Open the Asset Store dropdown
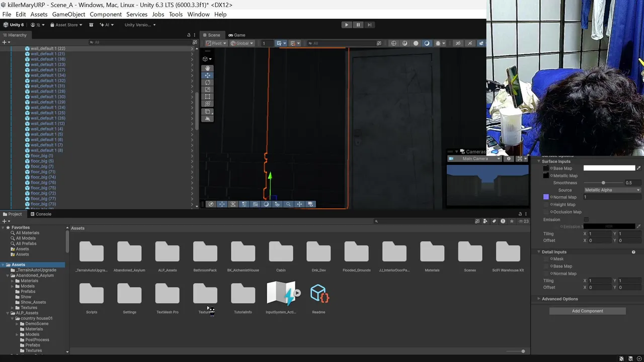The image size is (644, 362). [65, 25]
